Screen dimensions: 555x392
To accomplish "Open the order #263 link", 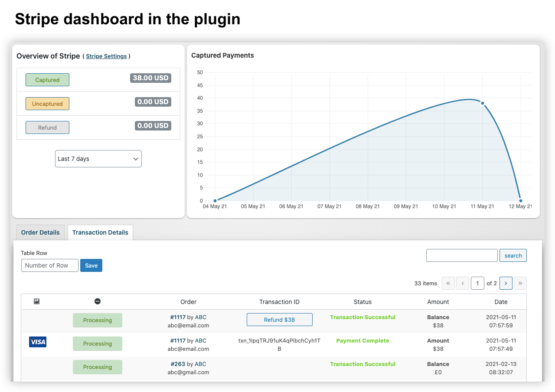I will pos(178,364).
